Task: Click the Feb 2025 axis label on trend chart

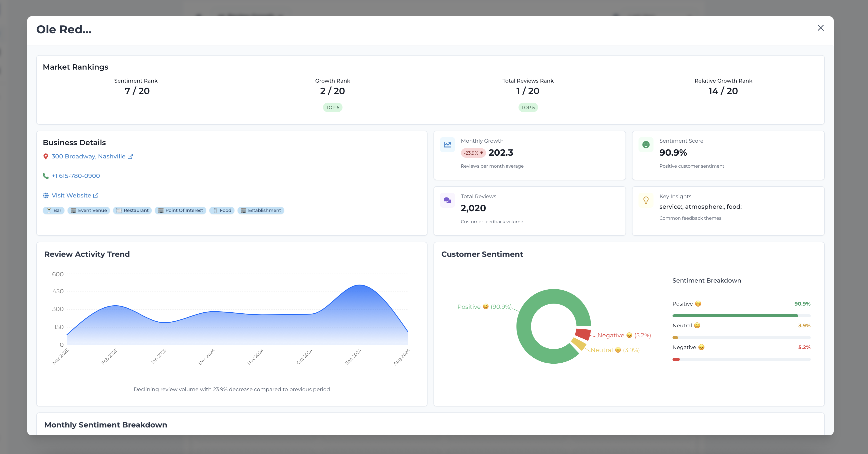Action: click(109, 357)
